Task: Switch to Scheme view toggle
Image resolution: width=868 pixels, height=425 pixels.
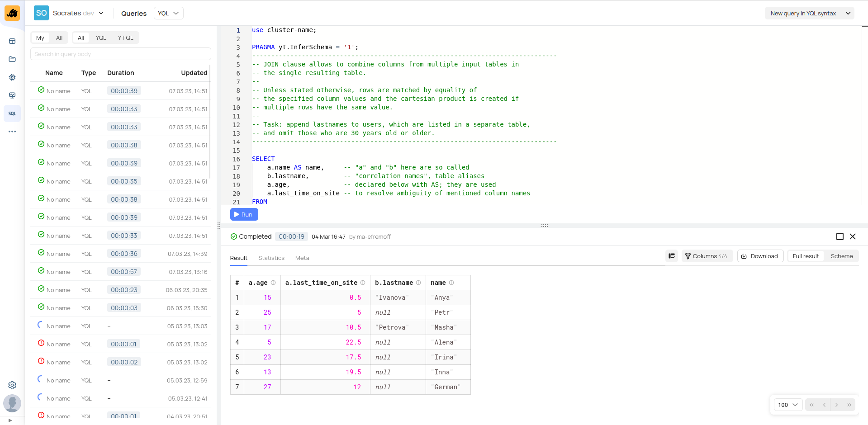Action: pyautogui.click(x=841, y=256)
